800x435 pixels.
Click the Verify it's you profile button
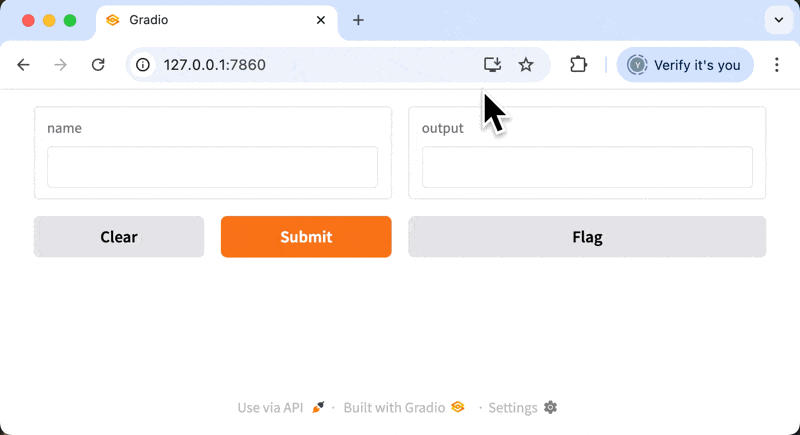[x=685, y=65]
